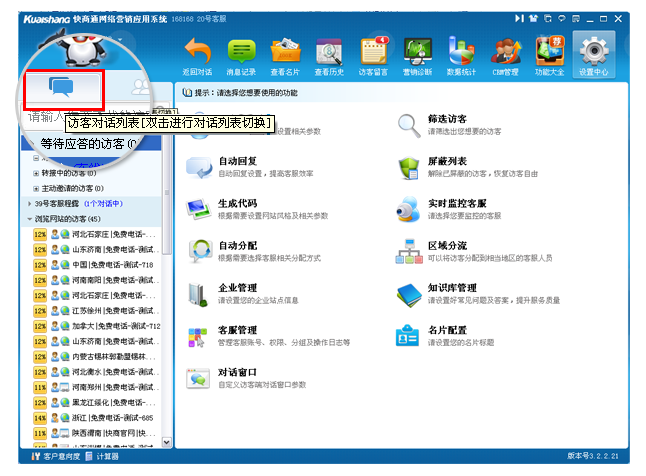Switch to visitor chat list tab
This screenshot has width=646, height=476.
(64, 90)
